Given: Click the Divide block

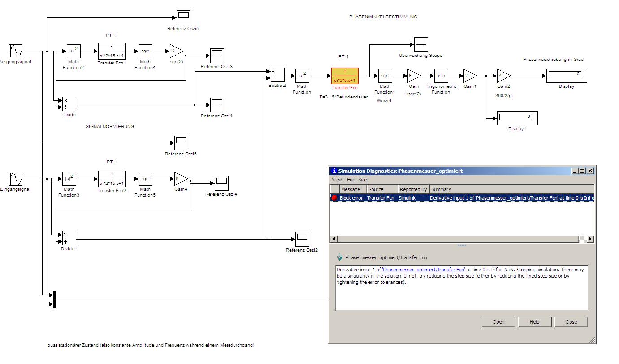Looking at the screenshot, I should click(x=69, y=104).
